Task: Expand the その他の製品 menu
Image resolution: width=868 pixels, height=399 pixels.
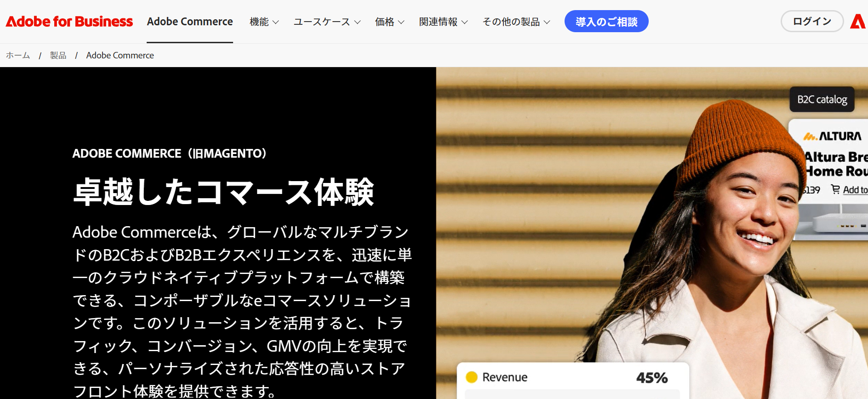Action: point(516,22)
